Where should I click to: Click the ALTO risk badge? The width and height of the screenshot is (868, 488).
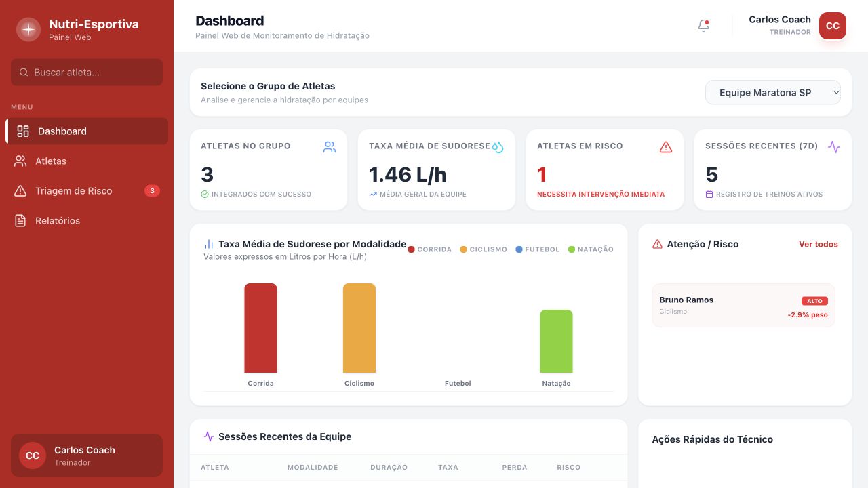pos(814,301)
